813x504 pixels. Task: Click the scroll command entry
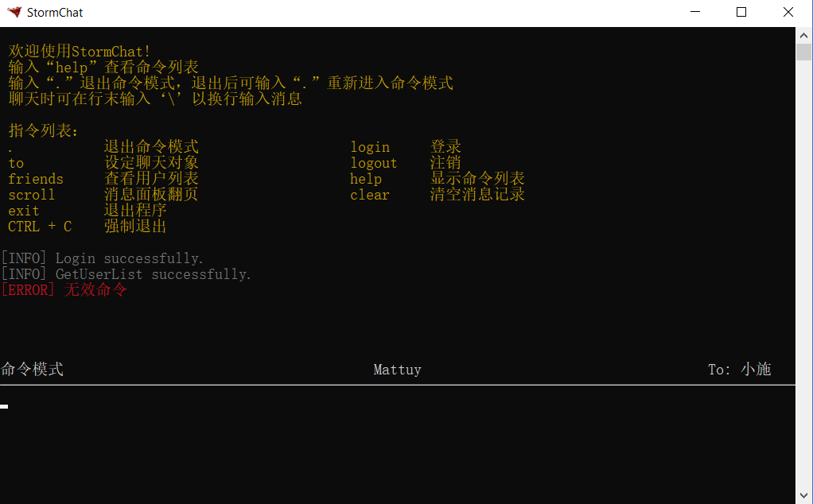pyautogui.click(x=32, y=196)
